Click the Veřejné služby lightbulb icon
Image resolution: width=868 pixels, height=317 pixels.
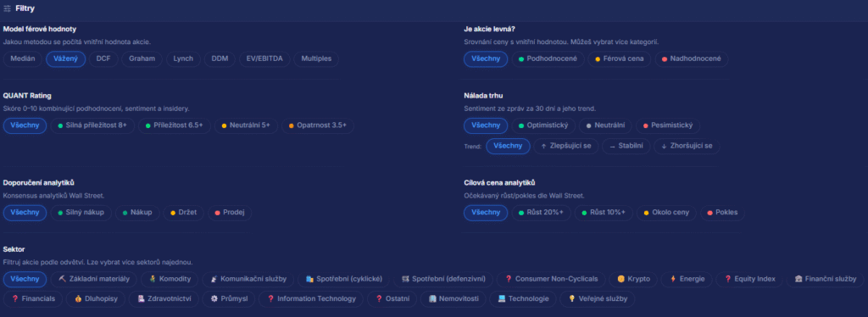(571, 299)
